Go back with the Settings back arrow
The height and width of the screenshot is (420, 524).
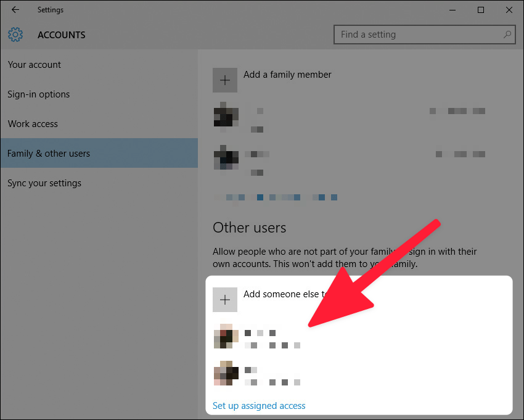[x=15, y=10]
